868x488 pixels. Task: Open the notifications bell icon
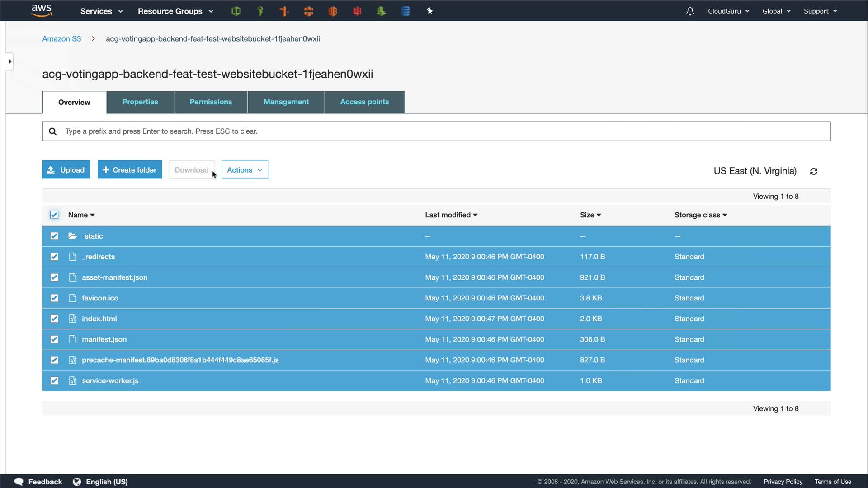click(690, 11)
